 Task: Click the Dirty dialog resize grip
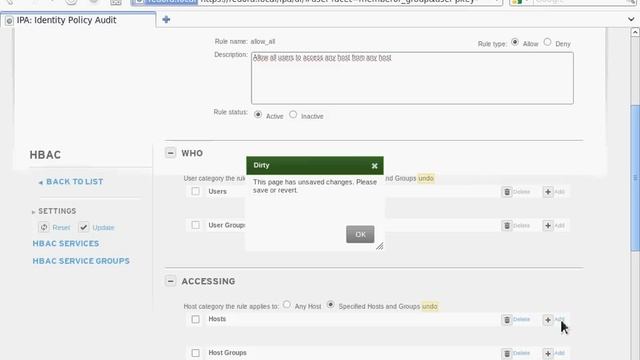tap(380, 246)
